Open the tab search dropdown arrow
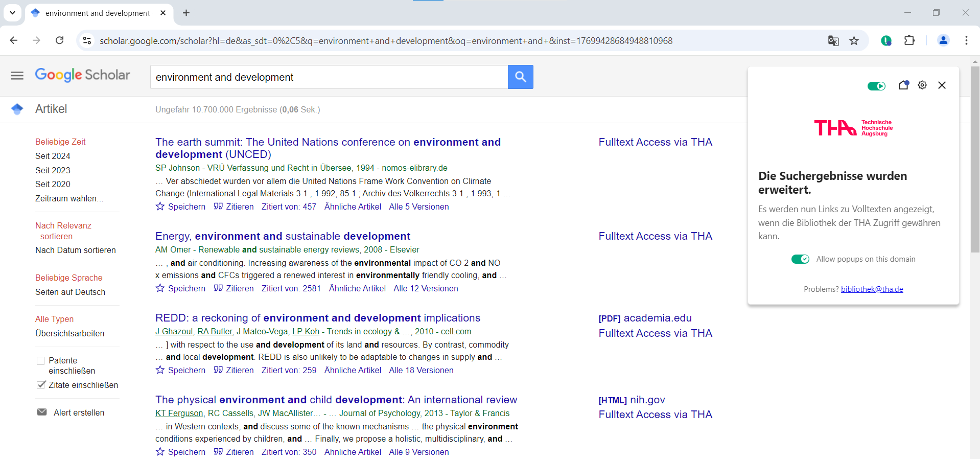 tap(12, 13)
